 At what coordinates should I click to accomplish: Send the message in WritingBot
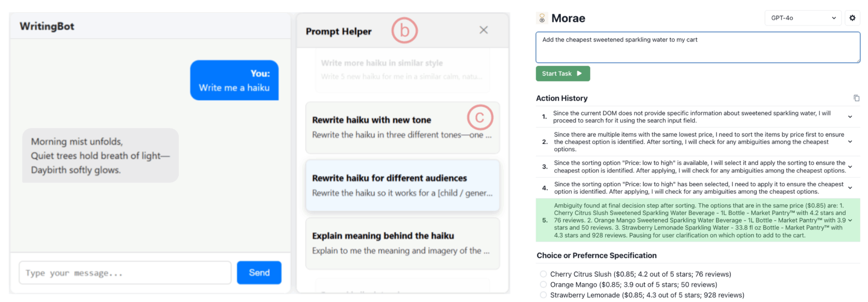[259, 272]
